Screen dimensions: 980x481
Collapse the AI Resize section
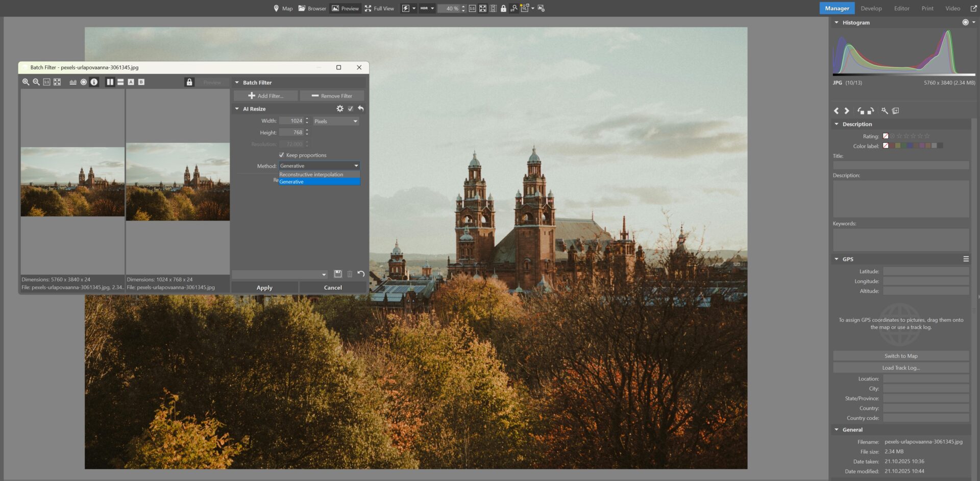click(237, 109)
